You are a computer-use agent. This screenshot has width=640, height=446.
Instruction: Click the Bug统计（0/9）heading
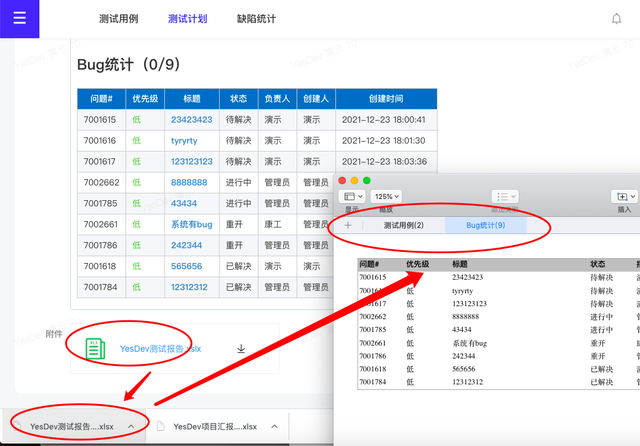[129, 64]
